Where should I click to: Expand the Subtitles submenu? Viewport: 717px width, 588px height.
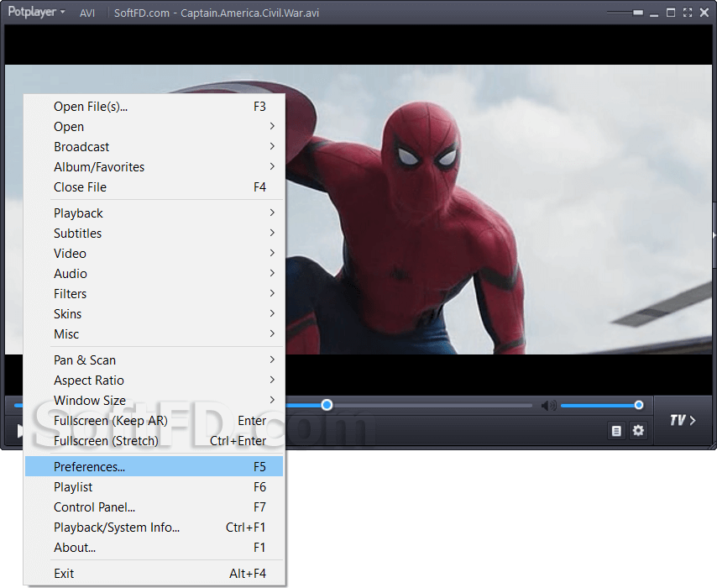(154, 234)
